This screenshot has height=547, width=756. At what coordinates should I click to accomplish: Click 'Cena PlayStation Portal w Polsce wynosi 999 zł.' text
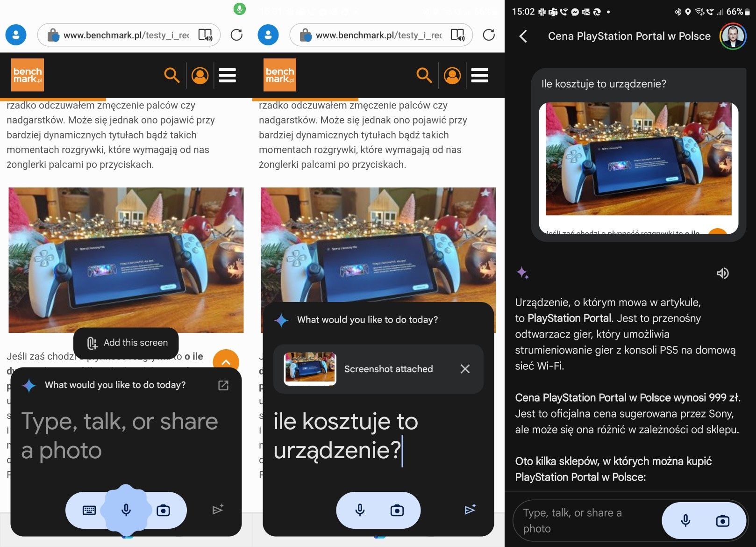click(x=628, y=397)
